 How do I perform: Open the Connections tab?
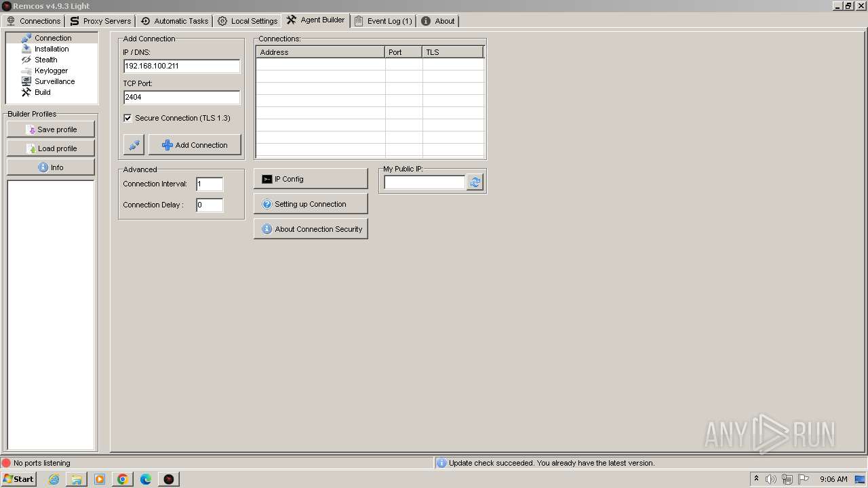click(33, 21)
